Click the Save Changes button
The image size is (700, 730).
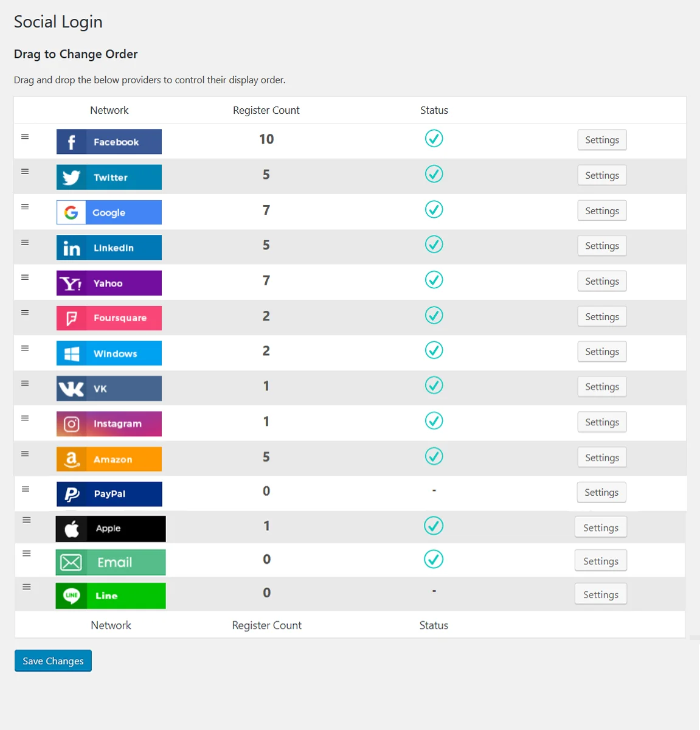coord(53,661)
